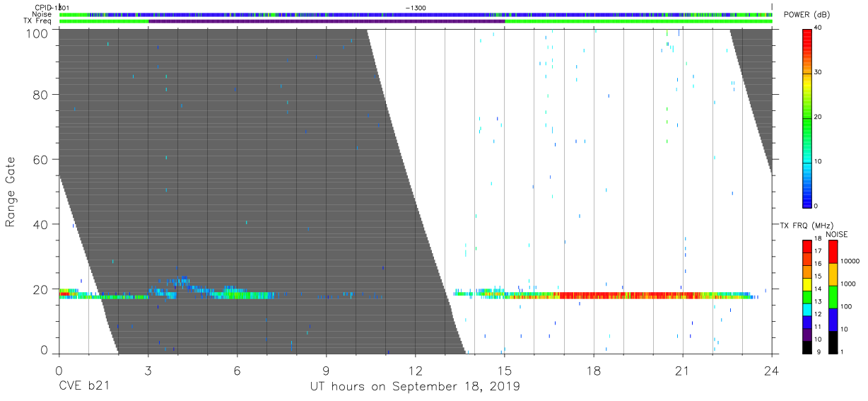The width and height of the screenshot is (868, 401).
Task: Click the 80 tick on Range Gate axis
Action: tap(41, 95)
